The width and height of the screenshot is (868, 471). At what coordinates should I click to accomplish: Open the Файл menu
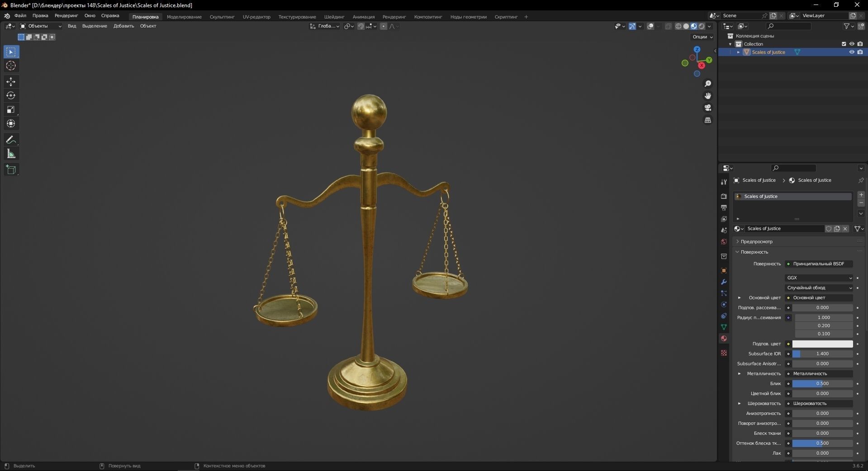point(20,16)
